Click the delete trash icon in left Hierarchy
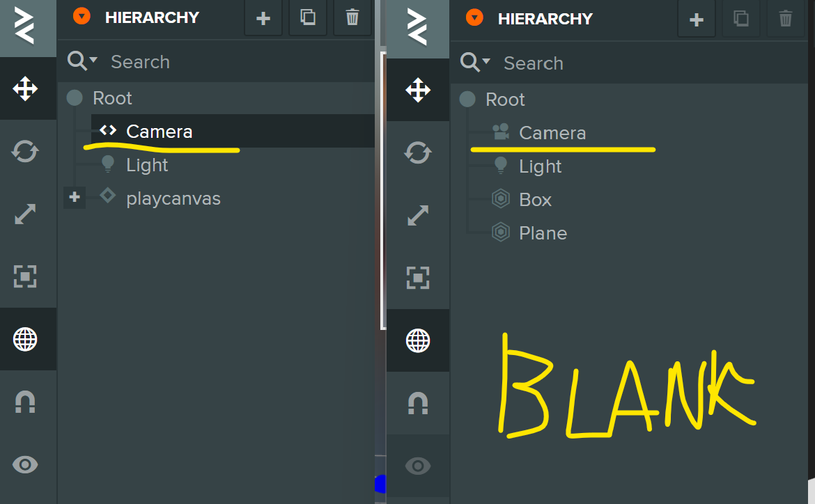815x504 pixels. click(x=352, y=18)
